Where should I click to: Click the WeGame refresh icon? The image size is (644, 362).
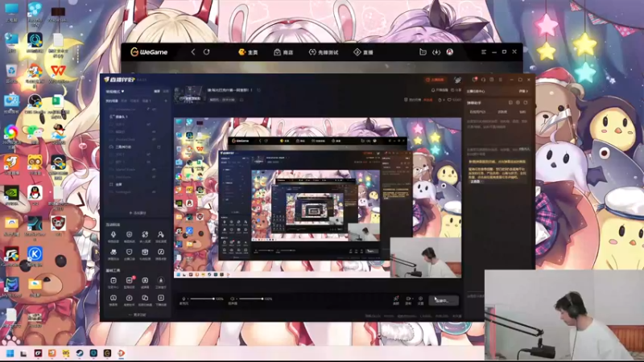[x=207, y=52]
